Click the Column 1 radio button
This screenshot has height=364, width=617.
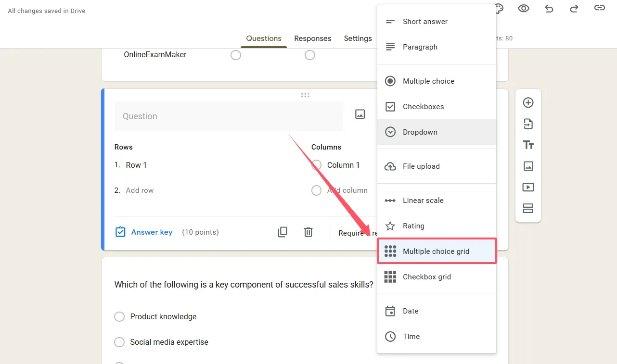click(x=316, y=165)
